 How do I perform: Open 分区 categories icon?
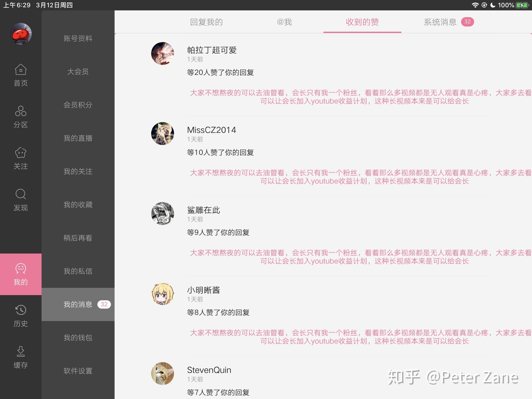click(21, 111)
